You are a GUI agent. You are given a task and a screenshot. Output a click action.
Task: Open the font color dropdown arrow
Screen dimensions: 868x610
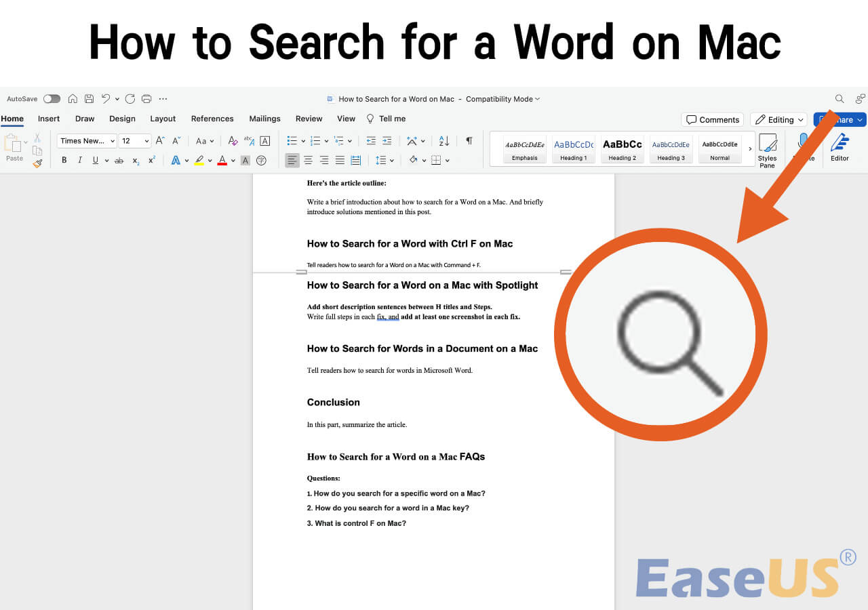click(x=233, y=161)
